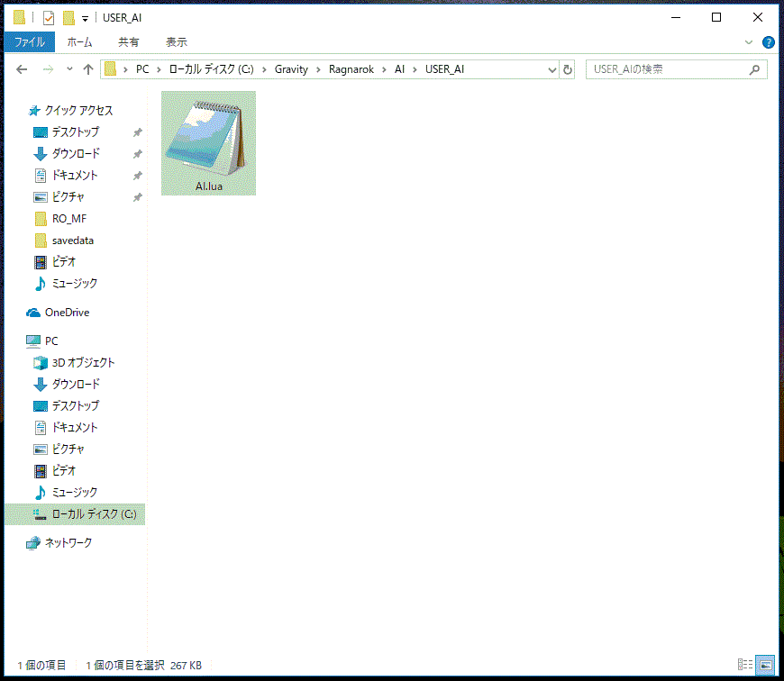This screenshot has width=784, height=681.
Task: Open pinned ダウンロード under Quick Access
Action: (76, 153)
